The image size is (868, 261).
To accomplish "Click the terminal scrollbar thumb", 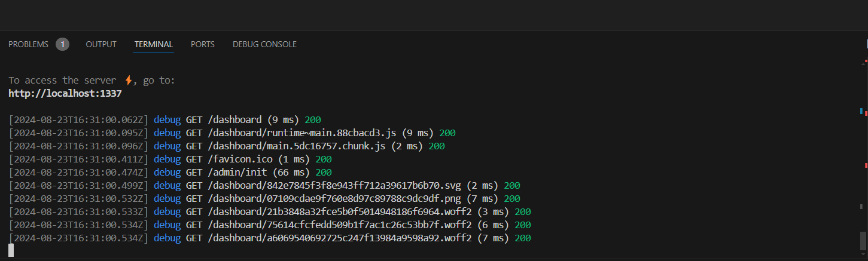I will click(x=863, y=241).
